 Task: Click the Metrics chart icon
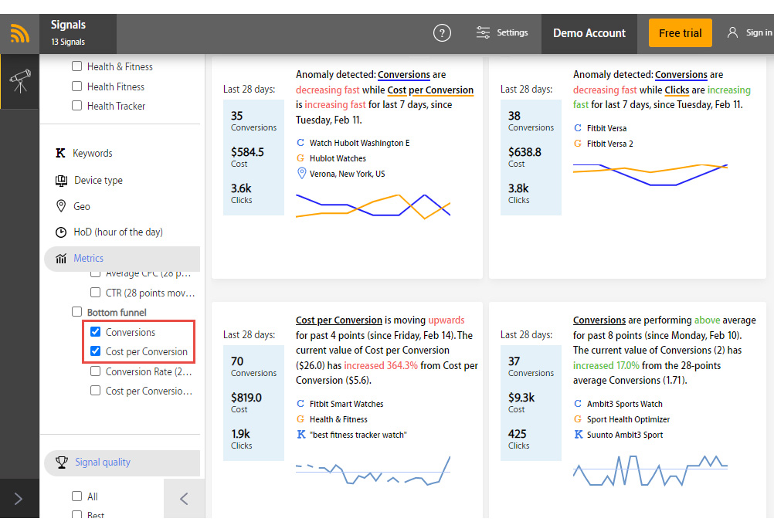point(61,259)
